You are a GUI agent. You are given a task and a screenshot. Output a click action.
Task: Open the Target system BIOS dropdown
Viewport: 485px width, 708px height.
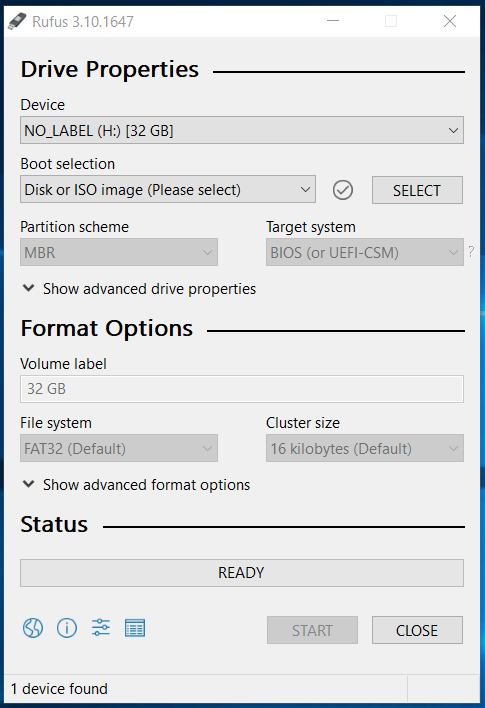[364, 252]
